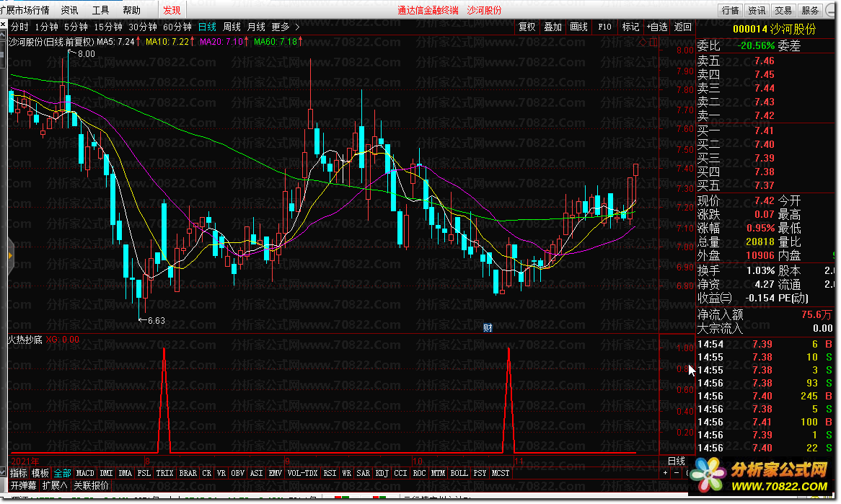Switch to 1分钟 chart period
The image size is (841, 504).
pyautogui.click(x=47, y=27)
